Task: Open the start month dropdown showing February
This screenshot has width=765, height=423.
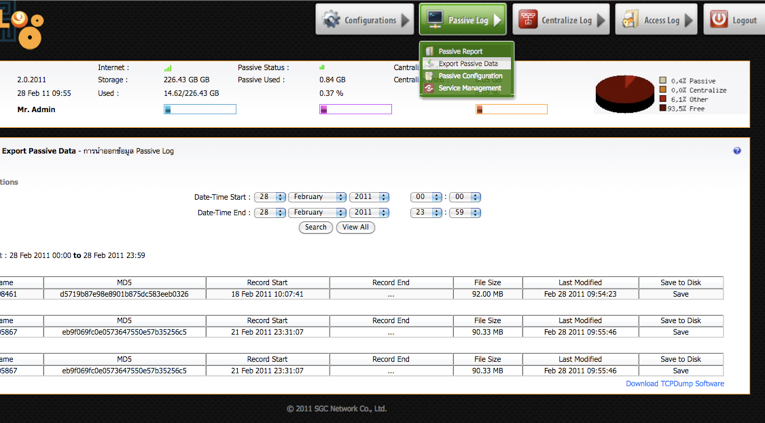Action: click(x=317, y=197)
